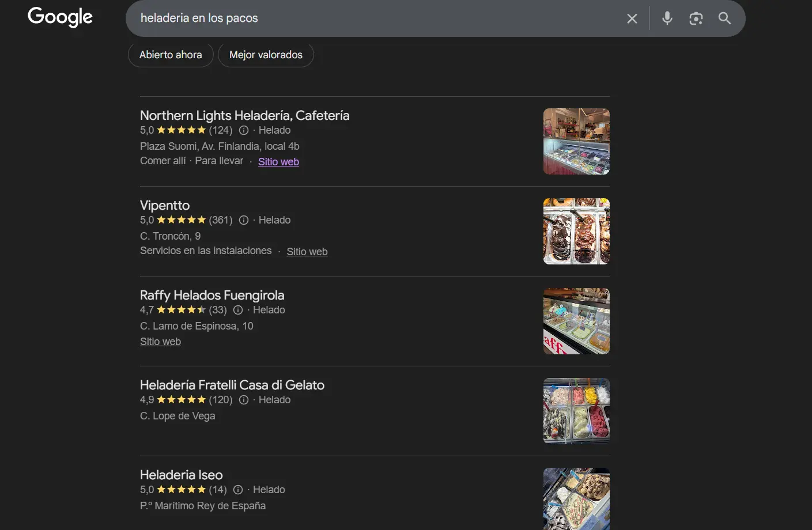Open the Vipentto Sitio web link

pos(307,251)
